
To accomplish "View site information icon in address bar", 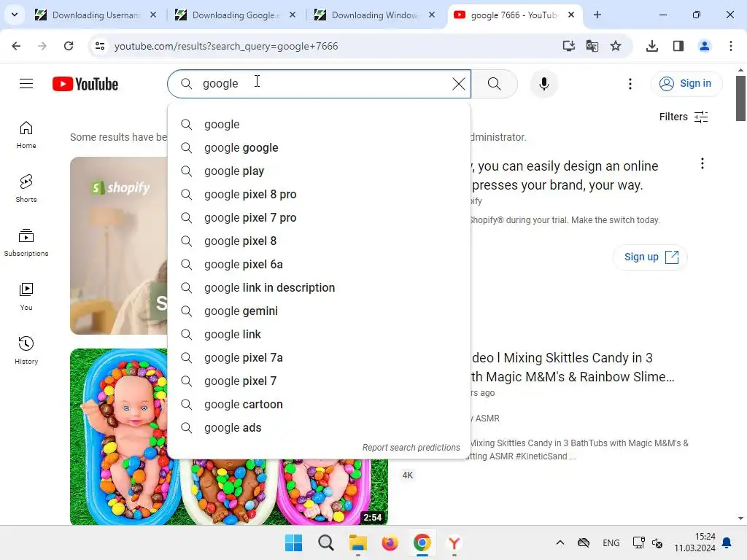I will coord(100,46).
